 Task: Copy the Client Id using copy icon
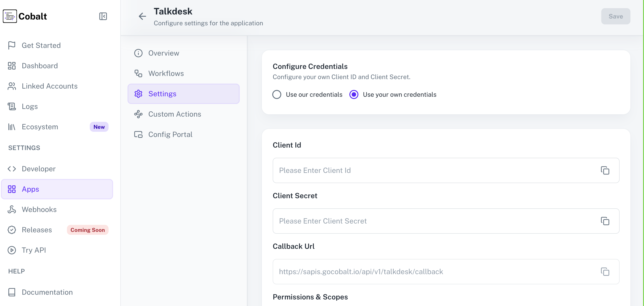[x=605, y=170]
